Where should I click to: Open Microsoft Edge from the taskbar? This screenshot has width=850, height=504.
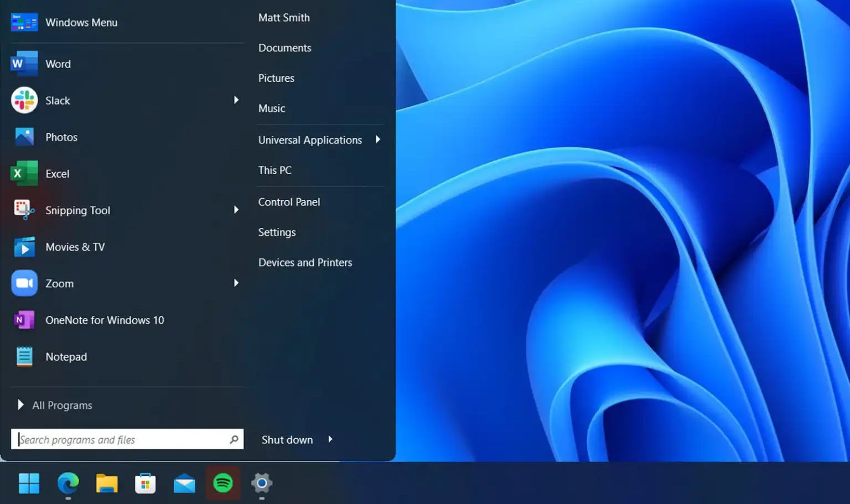pos(68,483)
